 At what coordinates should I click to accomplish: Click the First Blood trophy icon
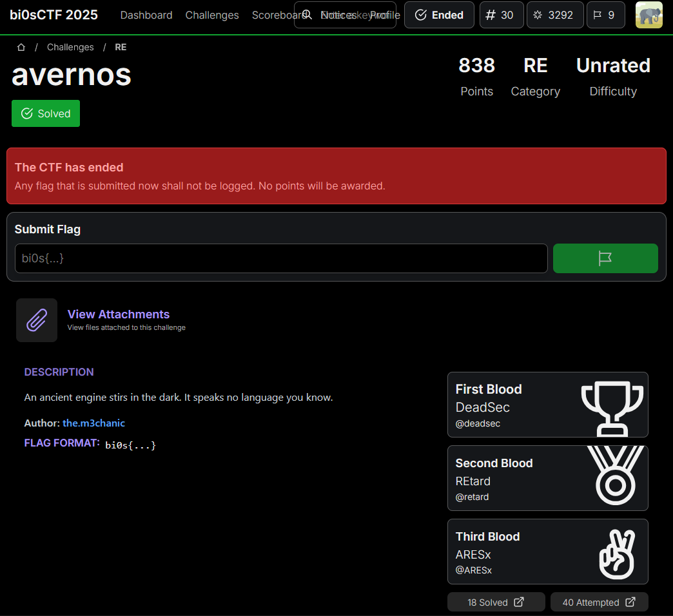pyautogui.click(x=612, y=408)
